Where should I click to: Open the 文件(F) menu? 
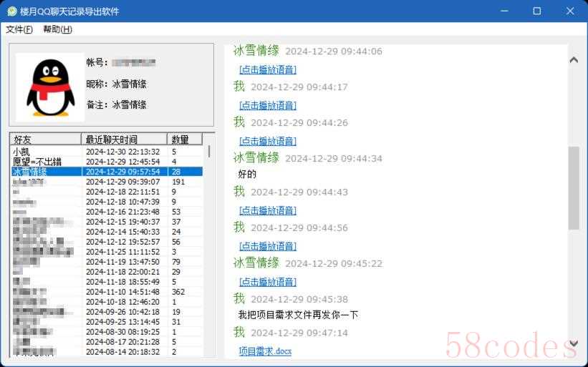point(19,29)
